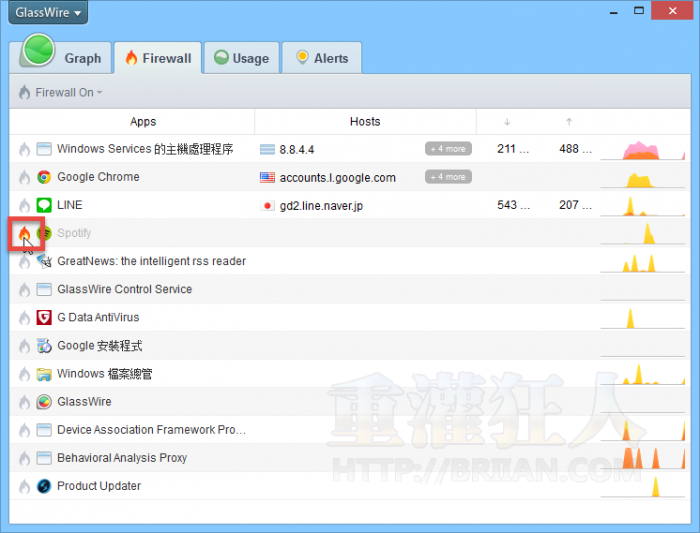Sort by the Hosts column header
This screenshot has height=533, width=700.
[x=365, y=121]
